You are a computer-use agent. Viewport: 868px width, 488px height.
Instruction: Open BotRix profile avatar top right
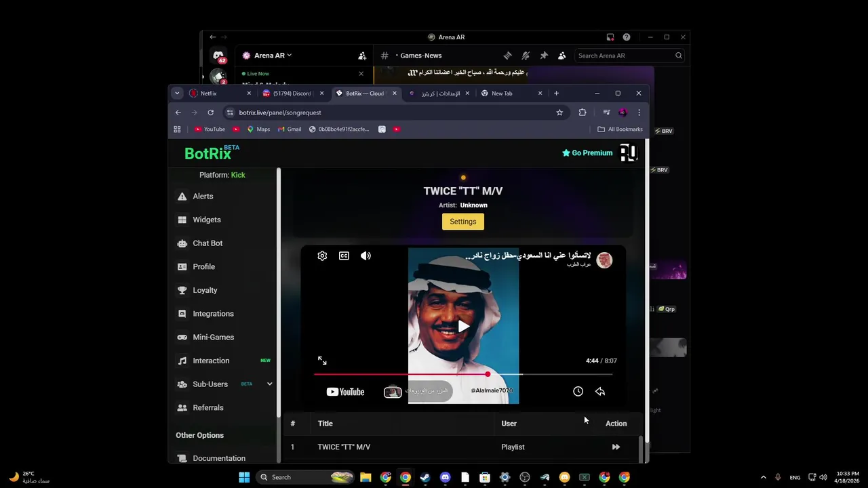click(629, 153)
